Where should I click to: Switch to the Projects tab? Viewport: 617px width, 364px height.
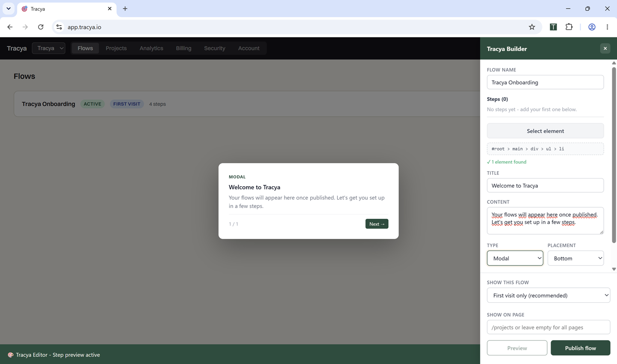(x=116, y=48)
